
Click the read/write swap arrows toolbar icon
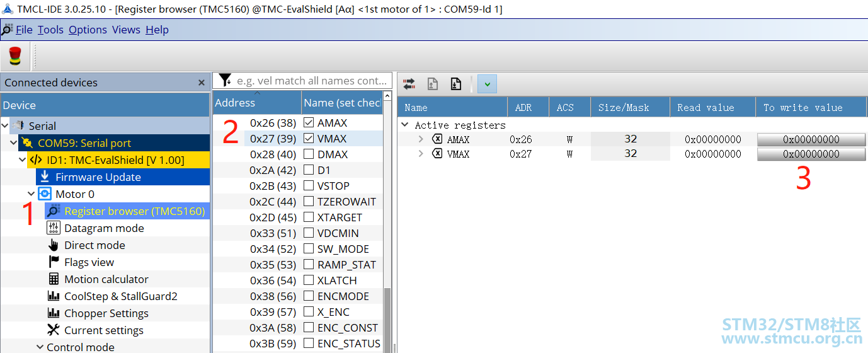pos(409,83)
